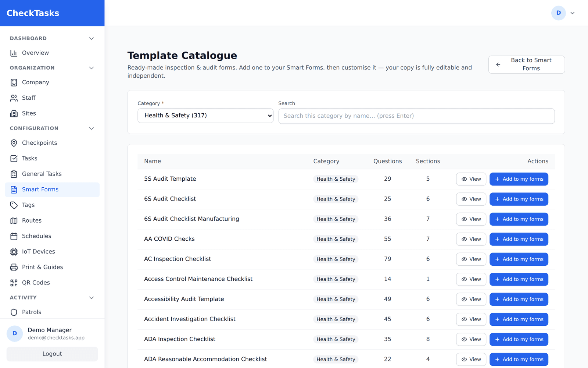Viewport: 588px width, 368px height.
Task: Click the Logout button
Action: 52,354
